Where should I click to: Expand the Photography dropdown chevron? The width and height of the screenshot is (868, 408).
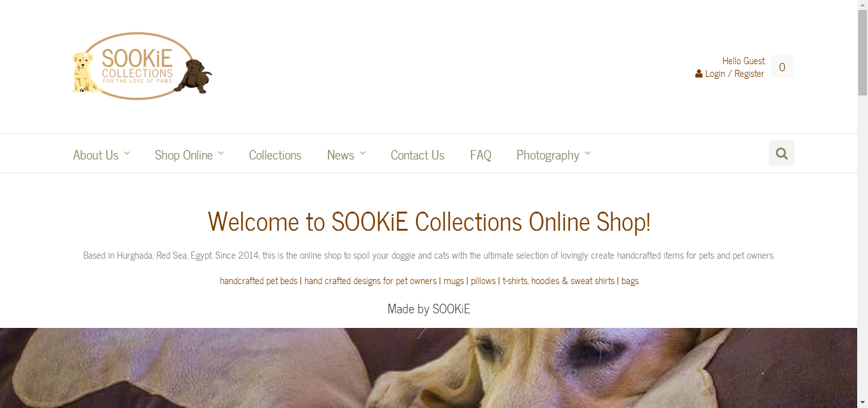(588, 153)
